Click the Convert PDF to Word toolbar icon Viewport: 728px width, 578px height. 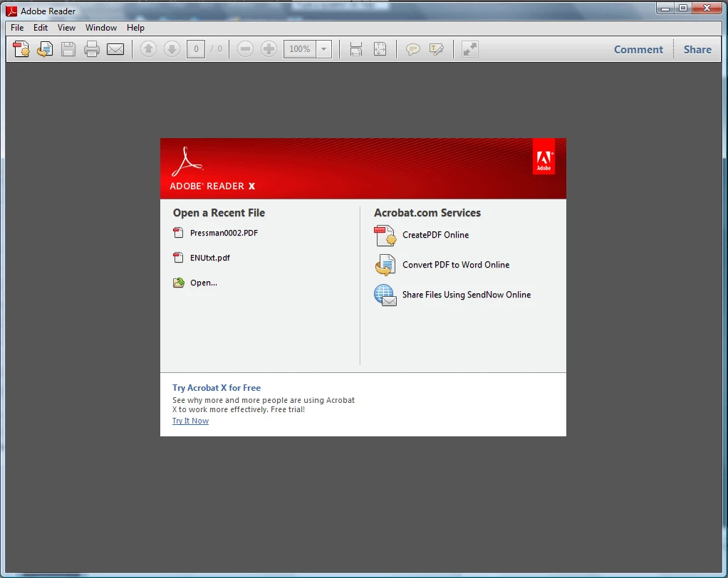[x=45, y=49]
